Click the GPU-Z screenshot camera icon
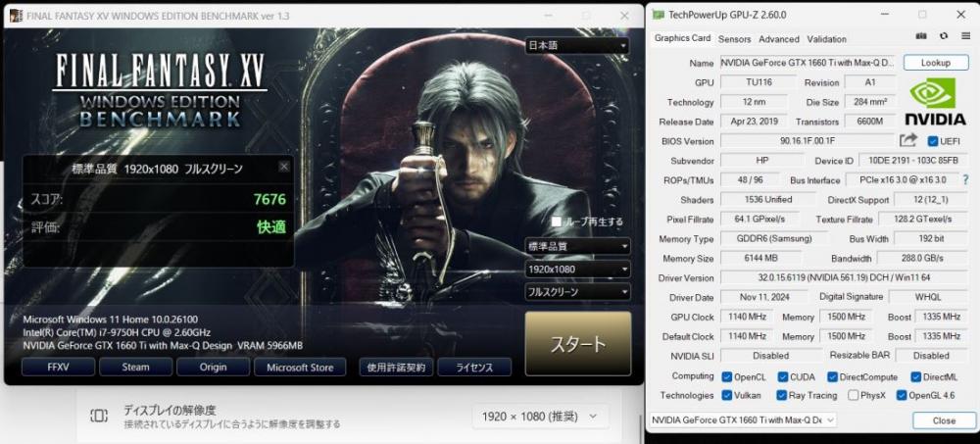The height and width of the screenshot is (444, 980). point(920,37)
